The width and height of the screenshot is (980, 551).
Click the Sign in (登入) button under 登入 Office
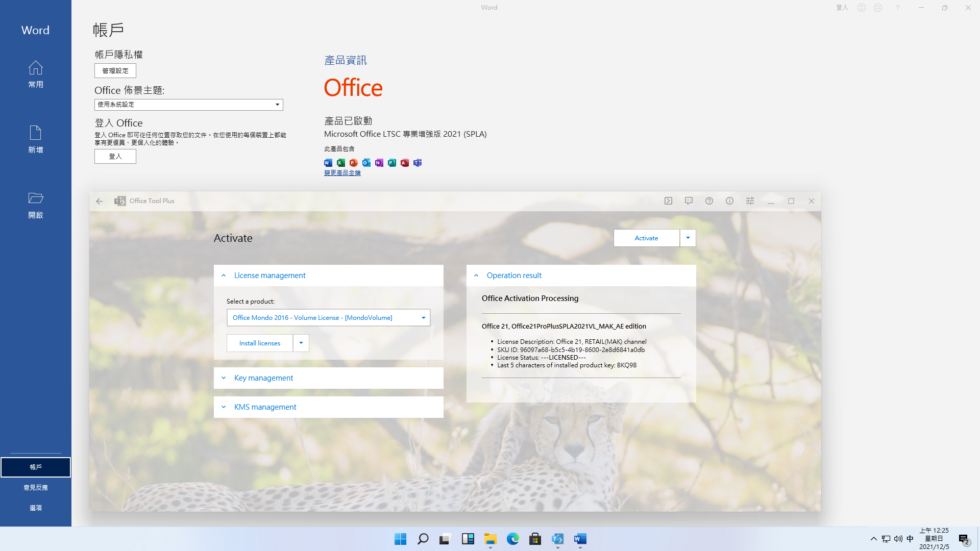click(x=115, y=157)
